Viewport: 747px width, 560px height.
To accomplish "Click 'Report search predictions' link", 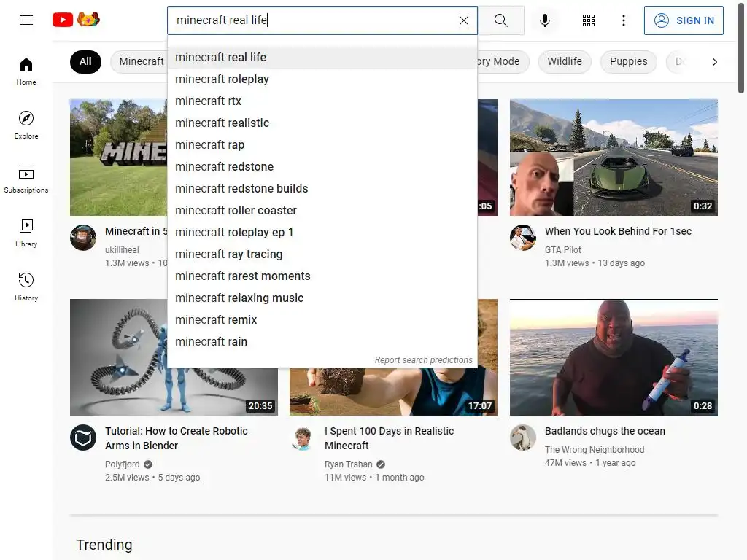I will [424, 360].
